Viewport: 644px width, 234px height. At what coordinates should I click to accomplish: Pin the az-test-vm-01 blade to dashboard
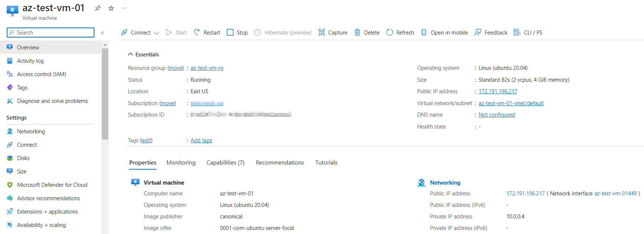click(98, 8)
